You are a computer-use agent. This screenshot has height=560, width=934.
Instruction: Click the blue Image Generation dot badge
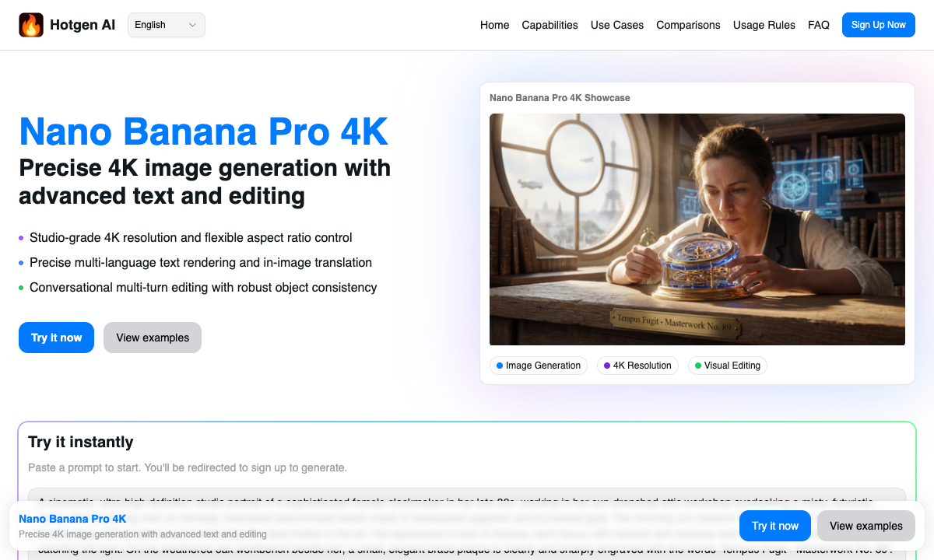pos(498,366)
